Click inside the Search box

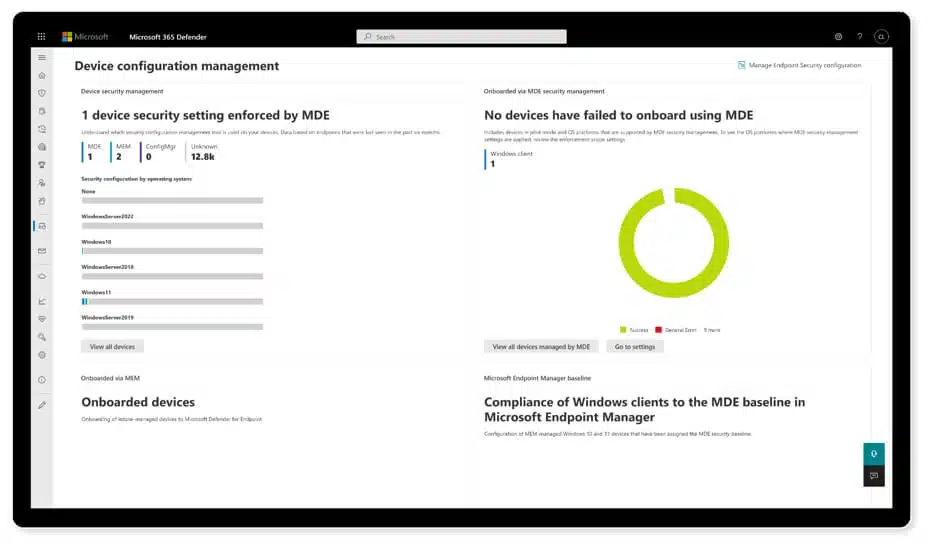462,36
